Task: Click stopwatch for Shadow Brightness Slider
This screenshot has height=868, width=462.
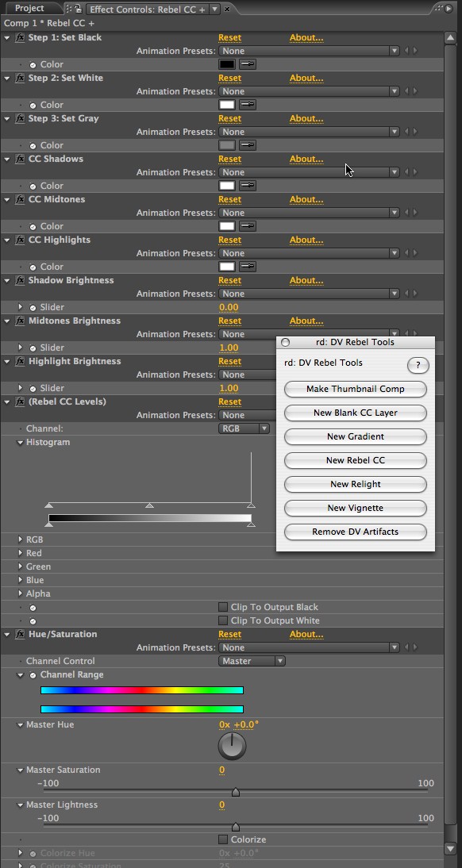Action: (x=33, y=307)
